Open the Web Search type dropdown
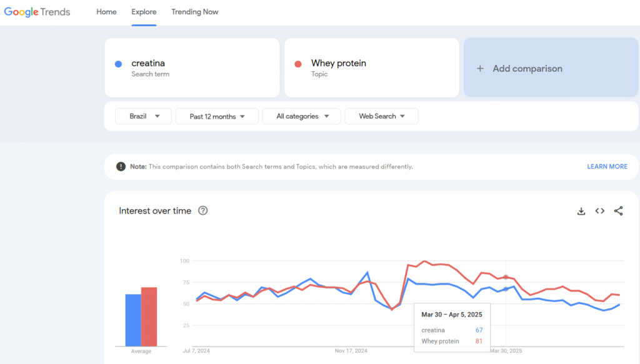The image size is (640, 364). tap(382, 116)
